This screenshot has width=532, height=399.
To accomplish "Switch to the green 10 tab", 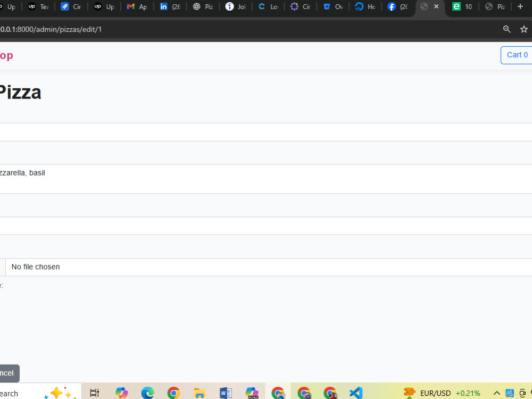I will point(463,6).
